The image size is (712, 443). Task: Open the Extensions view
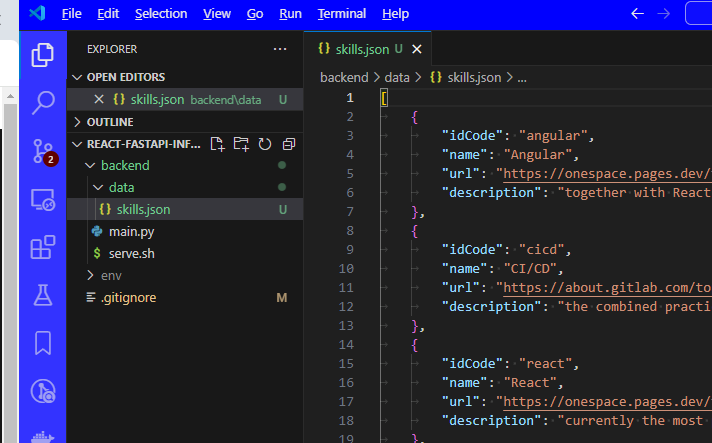click(43, 247)
